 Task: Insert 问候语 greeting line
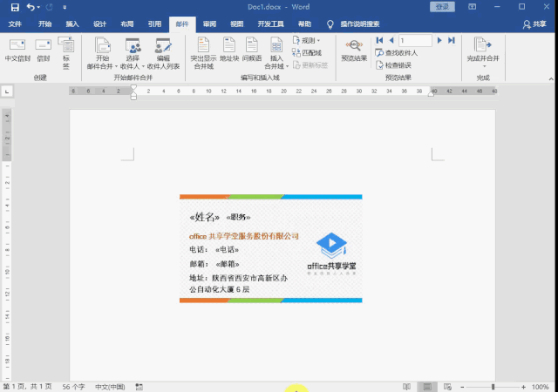[x=252, y=50]
